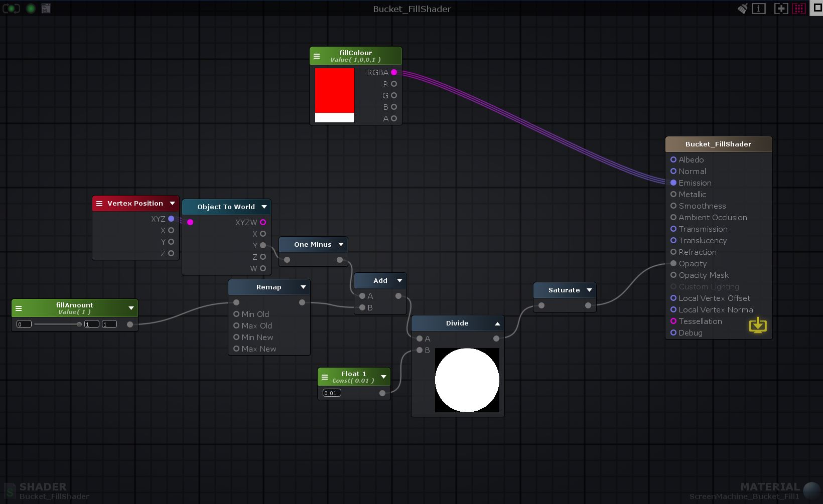Expand the Remap node dropdown arrow

tap(303, 287)
